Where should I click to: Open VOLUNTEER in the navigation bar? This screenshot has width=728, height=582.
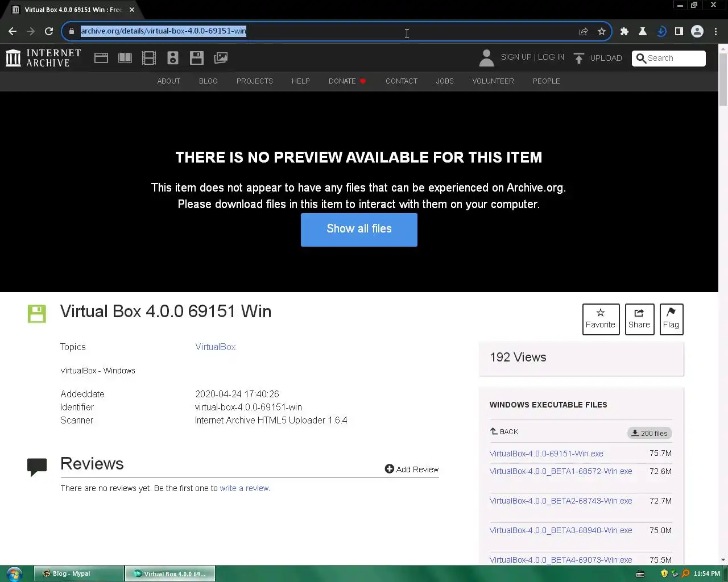(x=493, y=81)
